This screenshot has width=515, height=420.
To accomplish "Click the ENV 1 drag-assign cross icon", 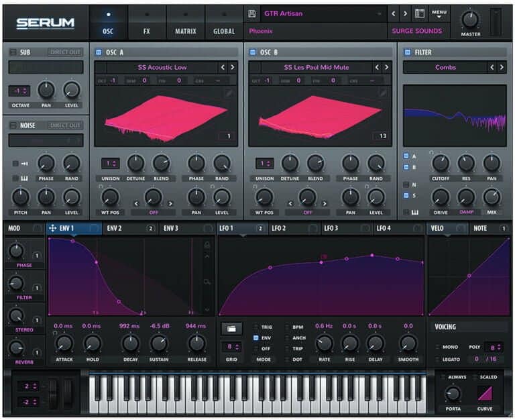I will click(x=52, y=228).
